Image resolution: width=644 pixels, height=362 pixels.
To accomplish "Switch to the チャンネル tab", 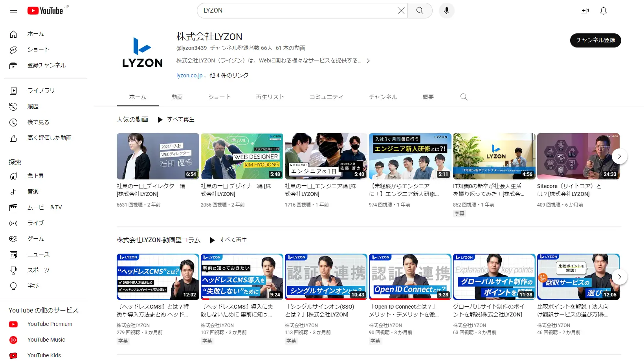I will [x=383, y=97].
